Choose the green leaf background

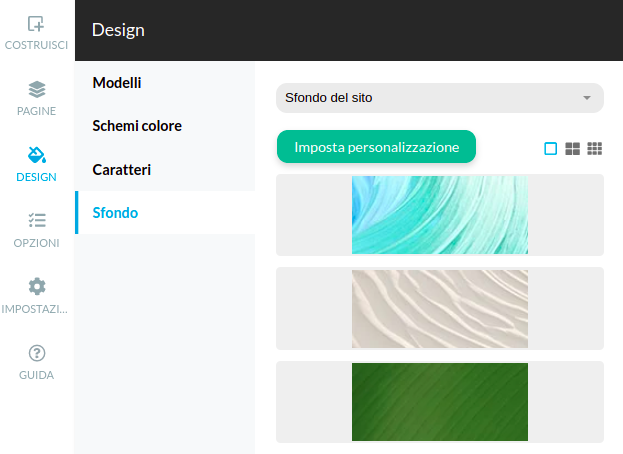coord(440,401)
